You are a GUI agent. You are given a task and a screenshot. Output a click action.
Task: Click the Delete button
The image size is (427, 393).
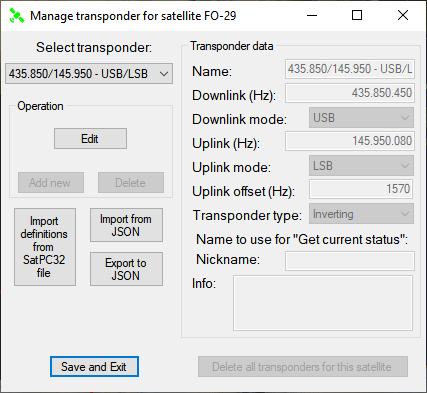point(131,183)
